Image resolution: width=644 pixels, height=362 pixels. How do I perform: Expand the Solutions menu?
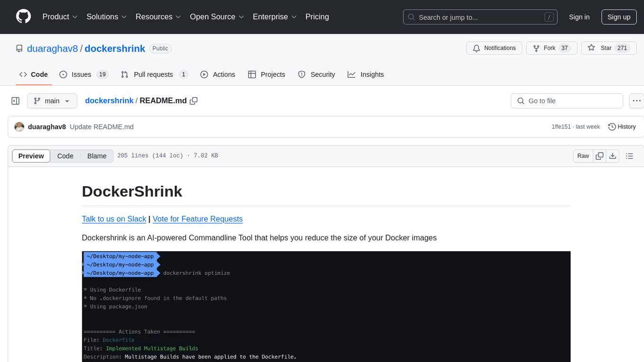pos(107,17)
